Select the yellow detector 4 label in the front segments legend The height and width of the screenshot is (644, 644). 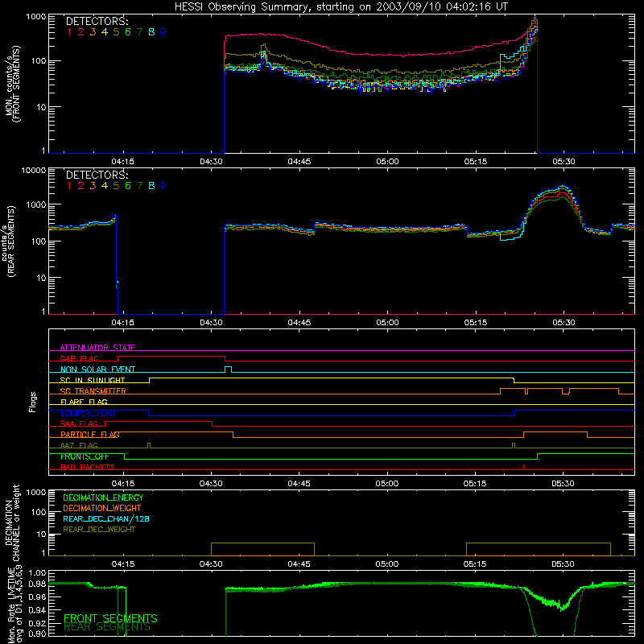105,31
